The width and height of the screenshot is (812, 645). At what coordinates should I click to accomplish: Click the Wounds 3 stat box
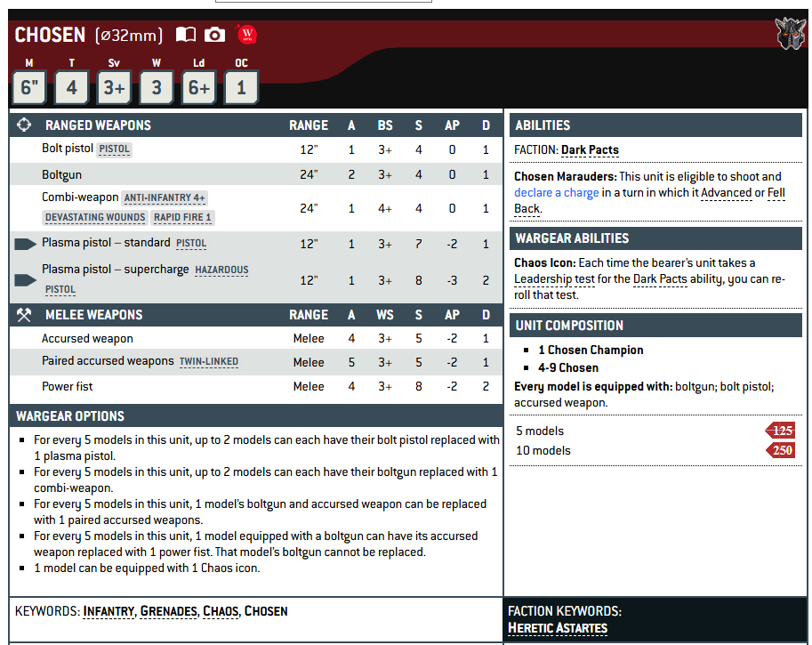click(x=157, y=87)
